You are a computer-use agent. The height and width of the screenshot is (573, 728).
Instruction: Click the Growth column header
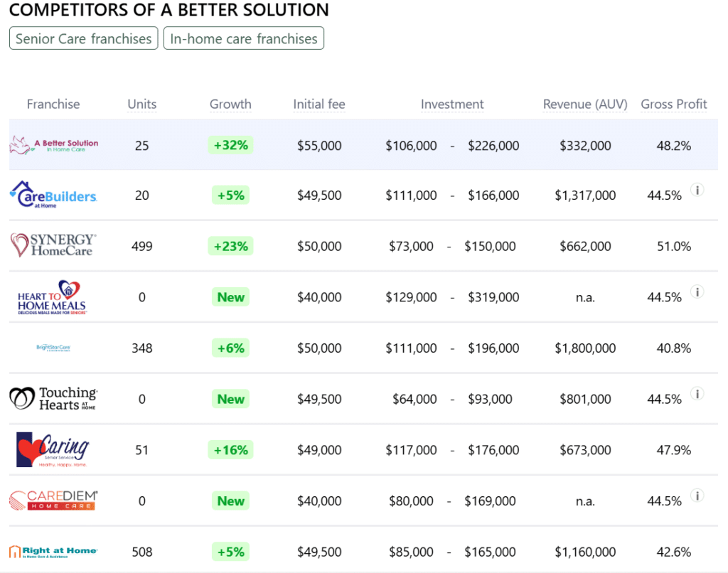pyautogui.click(x=231, y=104)
